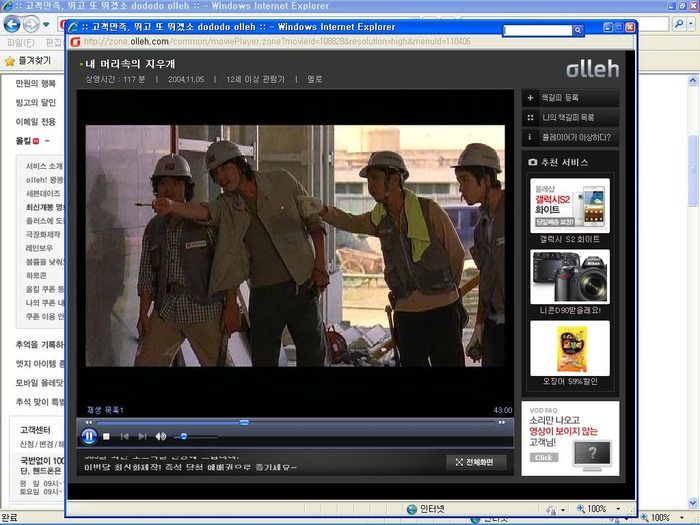
Task: Click the movie video frame
Action: click(x=295, y=246)
